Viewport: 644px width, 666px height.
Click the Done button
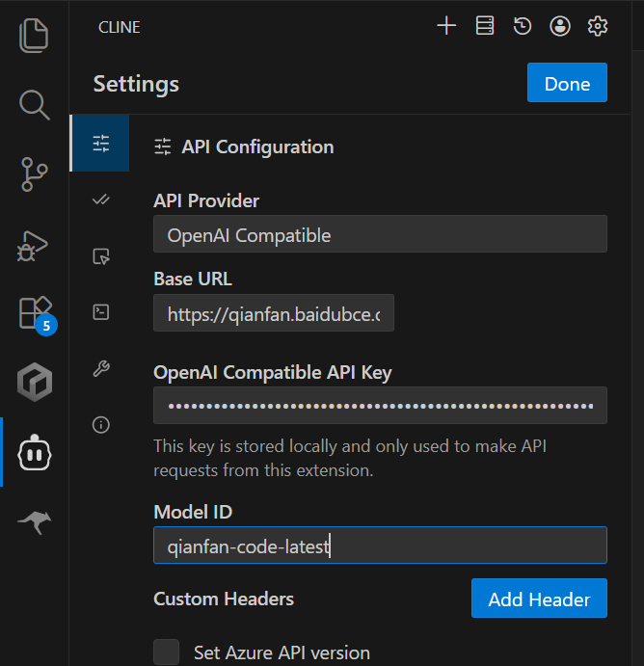[567, 83]
